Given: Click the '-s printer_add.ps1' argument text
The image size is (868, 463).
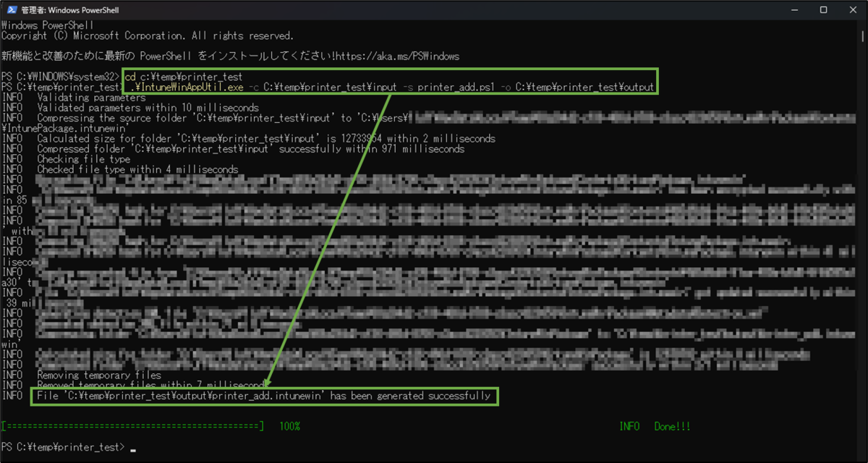Looking at the screenshot, I should pyautogui.click(x=448, y=87).
